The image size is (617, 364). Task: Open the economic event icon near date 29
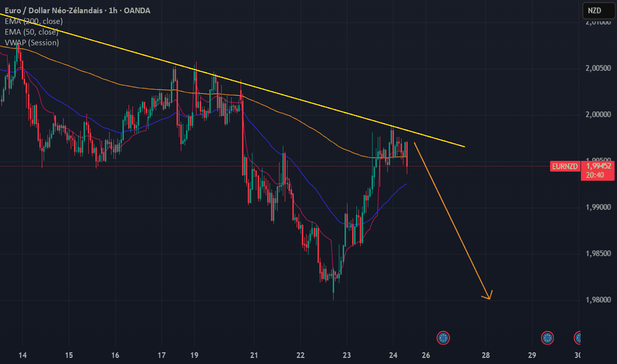(x=547, y=338)
